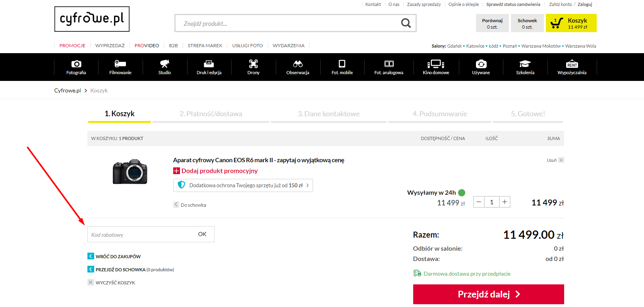Select the 5. Gotowe! step tab
Screen dimensions: 644x307
click(x=528, y=114)
